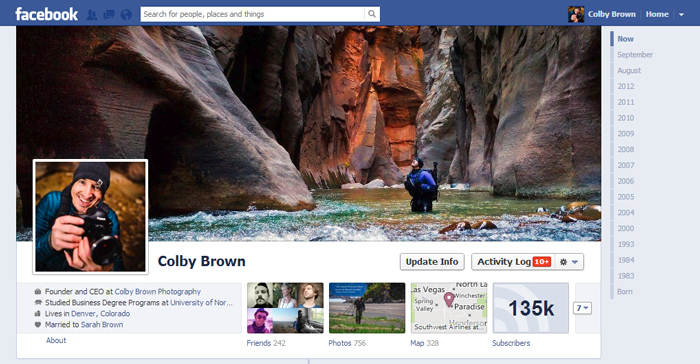
Task: Open messages icon in top bar
Action: (108, 15)
